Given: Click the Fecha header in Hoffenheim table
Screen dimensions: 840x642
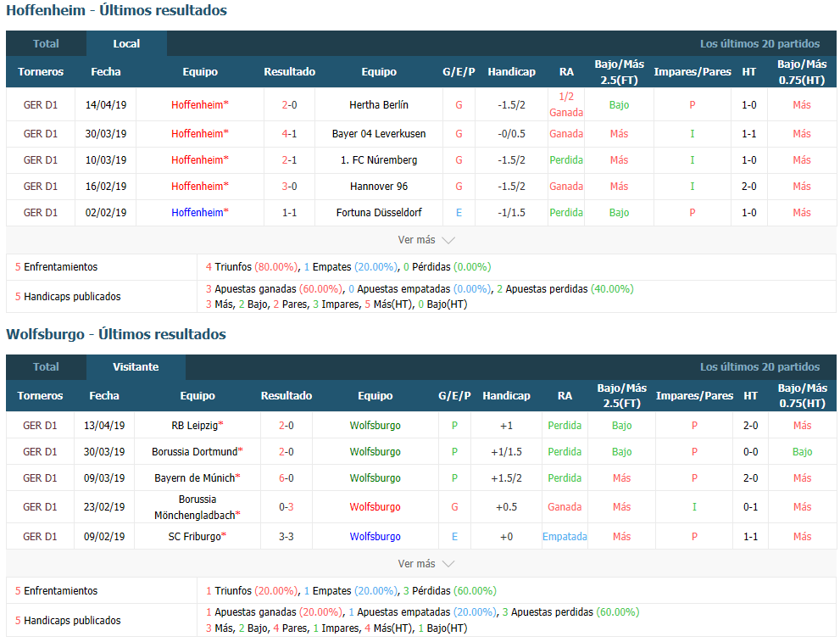Looking at the screenshot, I should (x=106, y=72).
